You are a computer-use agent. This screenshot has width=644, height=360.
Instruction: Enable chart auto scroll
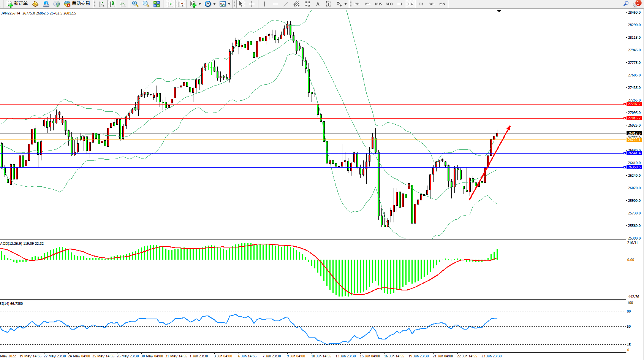[x=170, y=4]
